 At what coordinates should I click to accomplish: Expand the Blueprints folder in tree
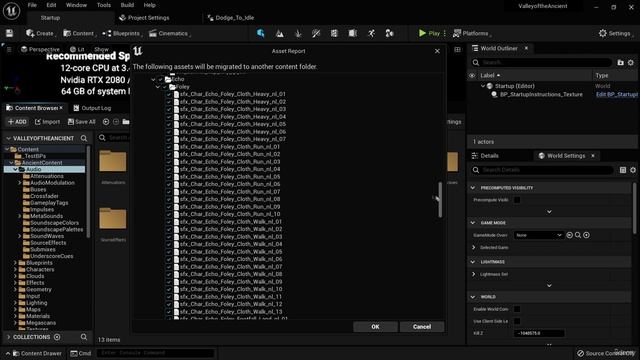pos(16,263)
